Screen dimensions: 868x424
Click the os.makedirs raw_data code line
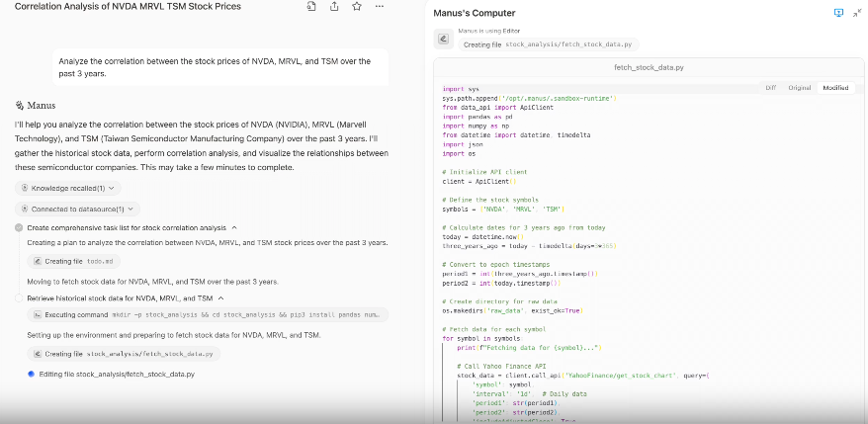(513, 311)
